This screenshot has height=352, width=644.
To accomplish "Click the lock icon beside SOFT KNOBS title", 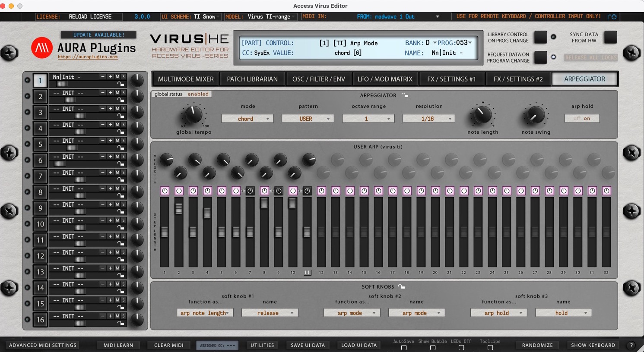I will pyautogui.click(x=401, y=286).
